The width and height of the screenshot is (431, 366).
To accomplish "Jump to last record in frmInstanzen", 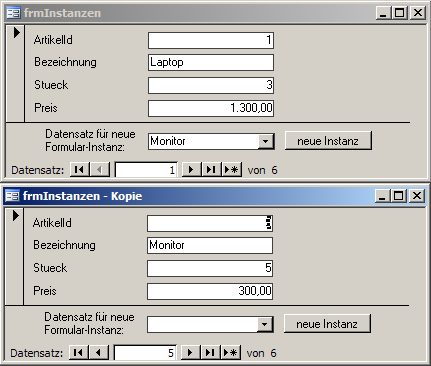I will click(211, 170).
